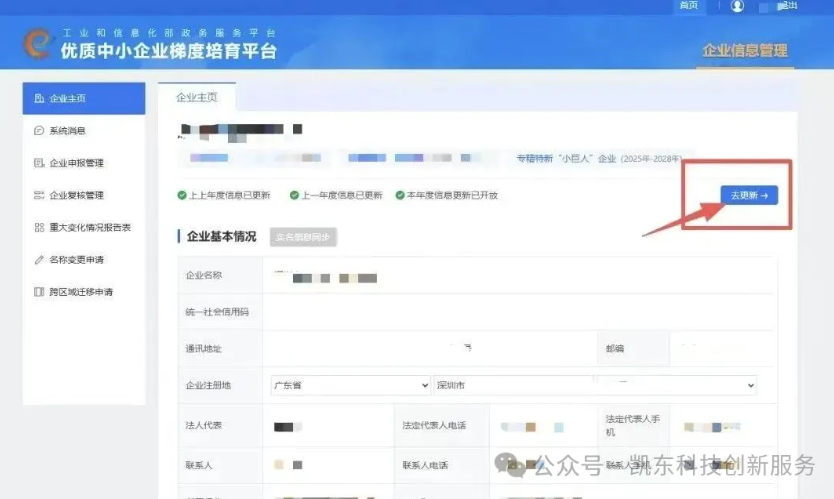The width and height of the screenshot is (834, 499).
Task: Expand the district dropdown after 深圳市
Action: coord(750,385)
